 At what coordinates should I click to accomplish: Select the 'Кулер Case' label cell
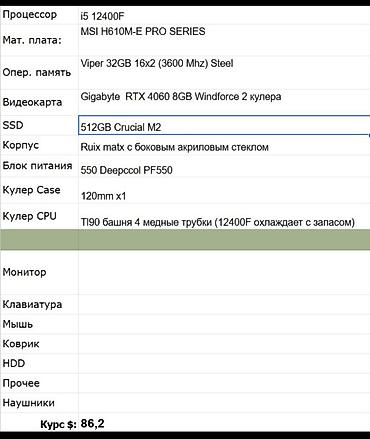point(39,190)
